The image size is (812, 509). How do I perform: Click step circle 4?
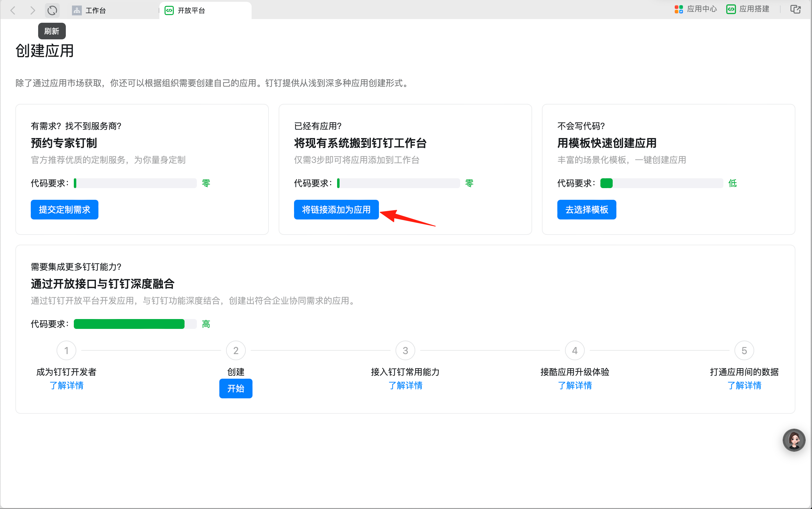[575, 350]
